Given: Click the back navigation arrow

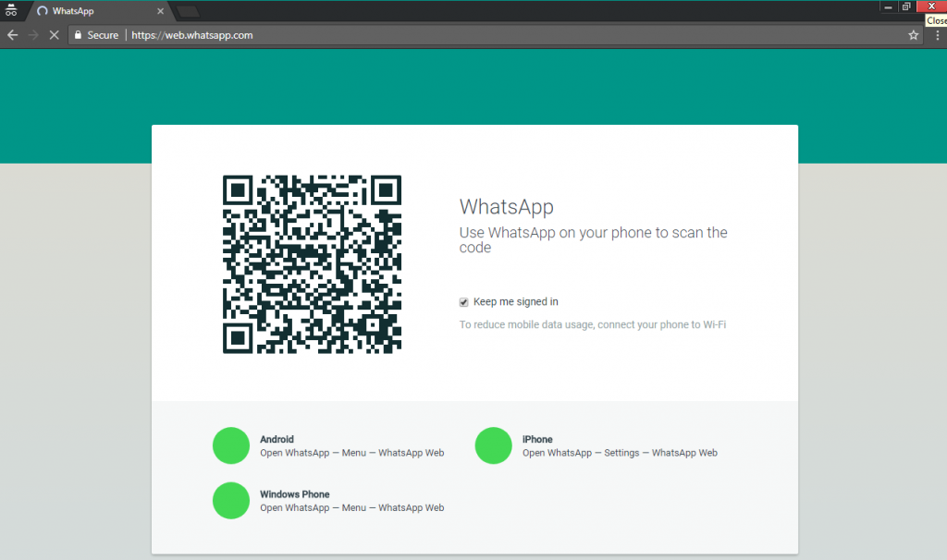Looking at the screenshot, I should click(12, 35).
